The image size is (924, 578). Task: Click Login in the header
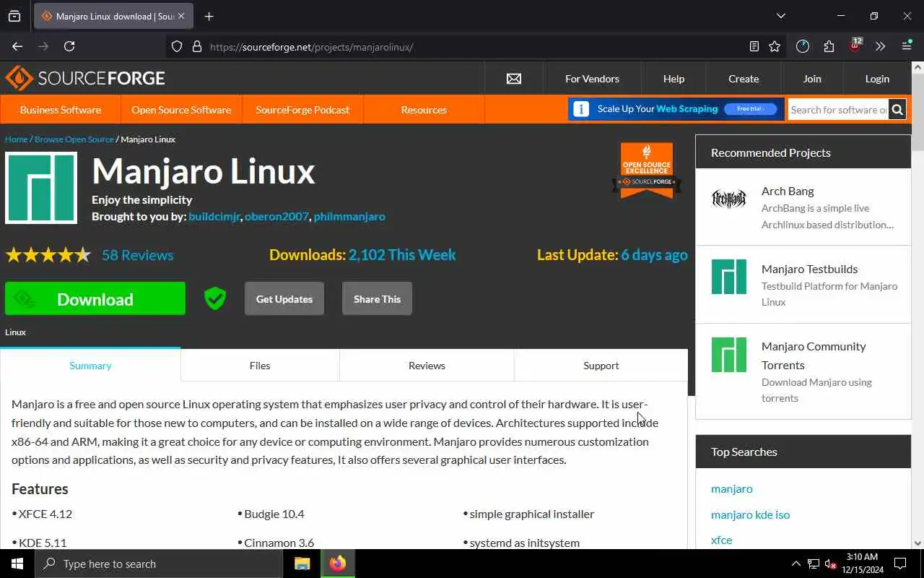click(x=877, y=79)
